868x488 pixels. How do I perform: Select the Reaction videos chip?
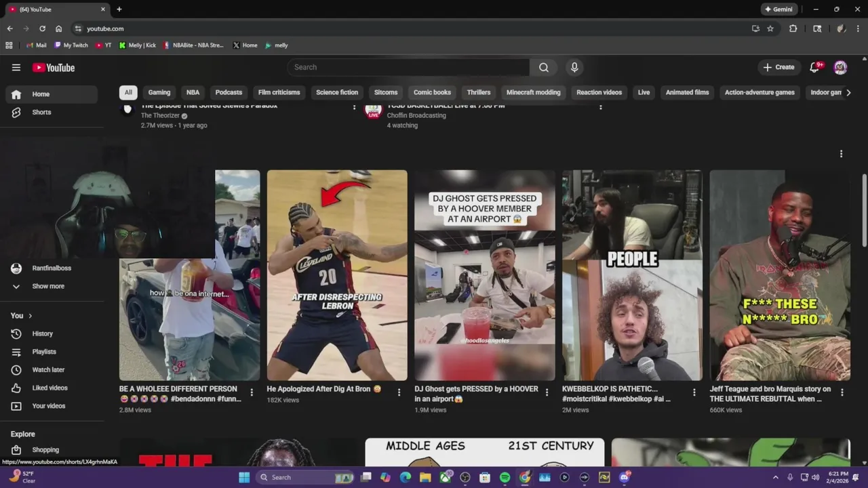599,92
